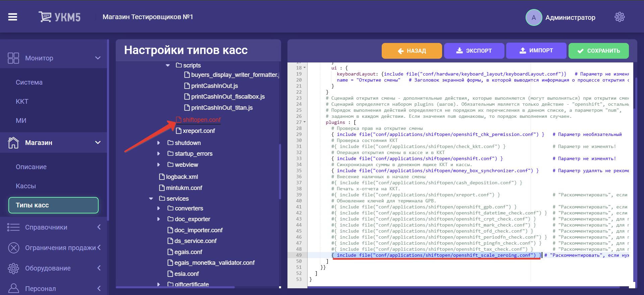Click the Магазин house icon

tap(13, 143)
